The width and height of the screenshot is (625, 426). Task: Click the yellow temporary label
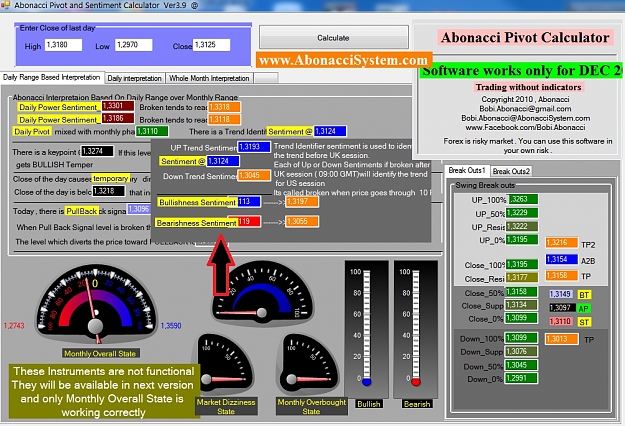pyautogui.click(x=110, y=178)
